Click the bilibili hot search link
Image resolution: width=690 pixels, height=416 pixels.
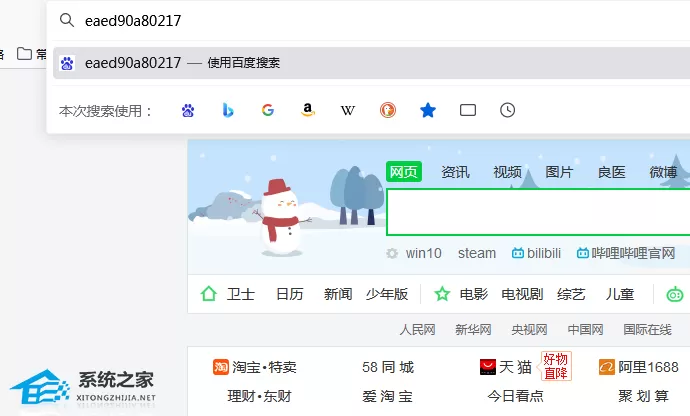coord(536,253)
